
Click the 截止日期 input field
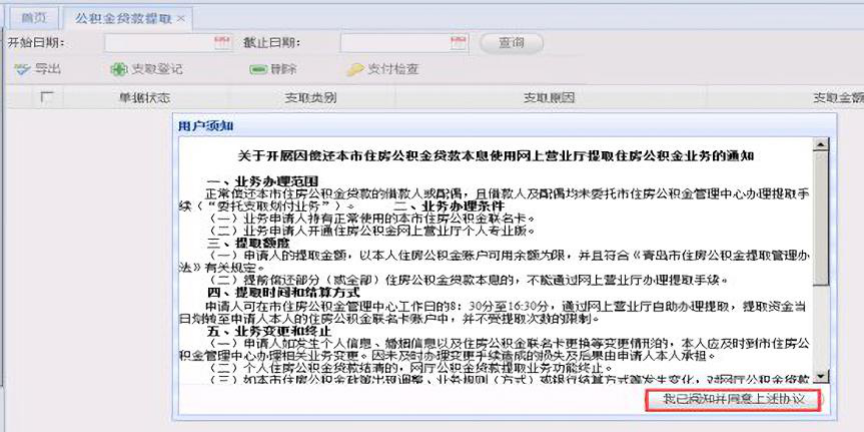pos(395,42)
